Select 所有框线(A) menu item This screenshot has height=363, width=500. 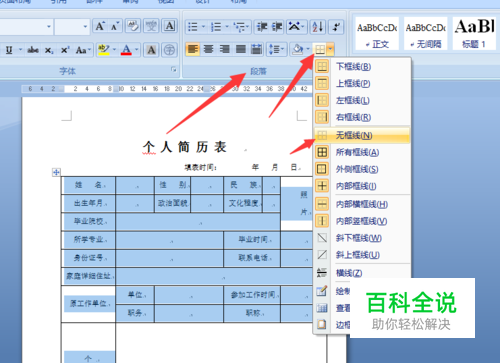pyautogui.click(x=362, y=152)
